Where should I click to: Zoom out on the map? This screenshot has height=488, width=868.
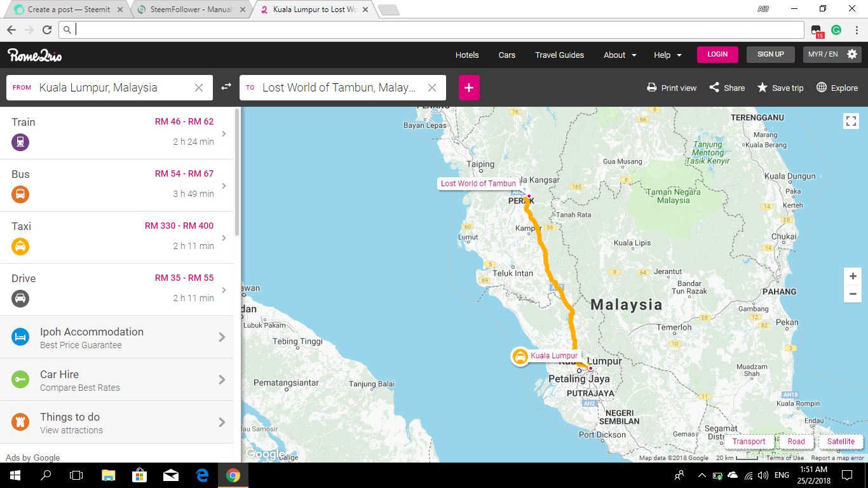pyautogui.click(x=853, y=294)
